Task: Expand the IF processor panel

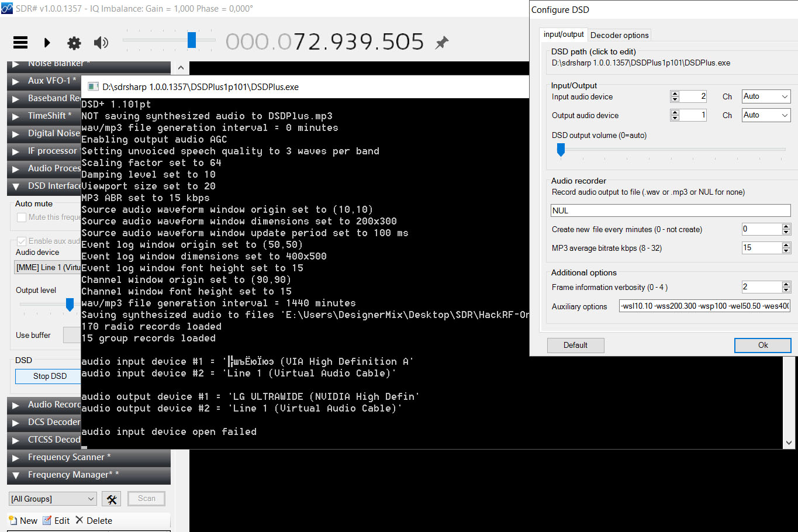Action: [x=16, y=151]
